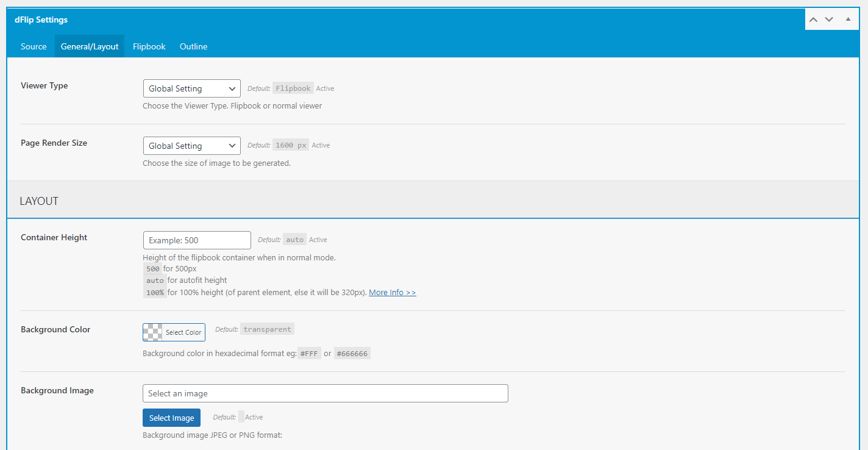Click the 100% height example code
The height and width of the screenshot is (450, 868).
pyautogui.click(x=155, y=293)
